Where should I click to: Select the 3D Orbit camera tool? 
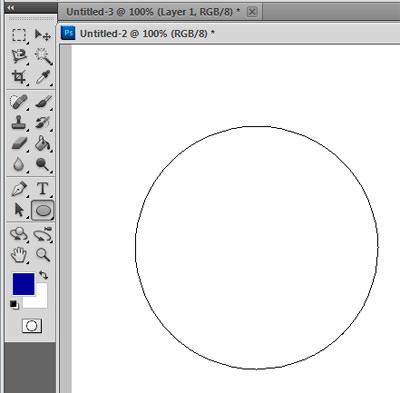(43, 234)
